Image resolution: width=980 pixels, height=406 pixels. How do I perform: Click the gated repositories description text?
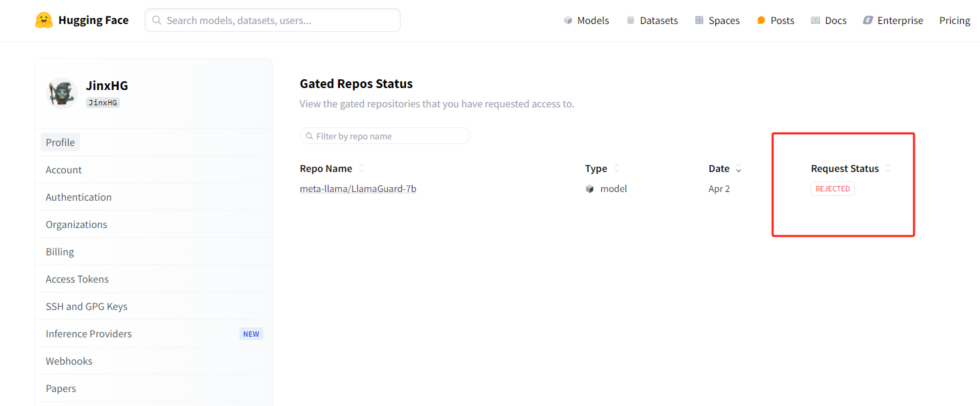tap(437, 104)
